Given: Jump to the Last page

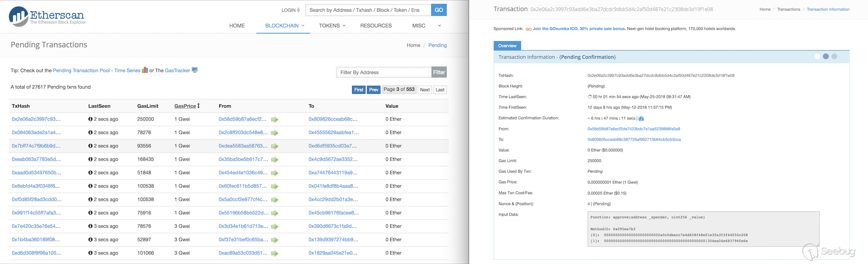Looking at the screenshot, I should tap(440, 90).
